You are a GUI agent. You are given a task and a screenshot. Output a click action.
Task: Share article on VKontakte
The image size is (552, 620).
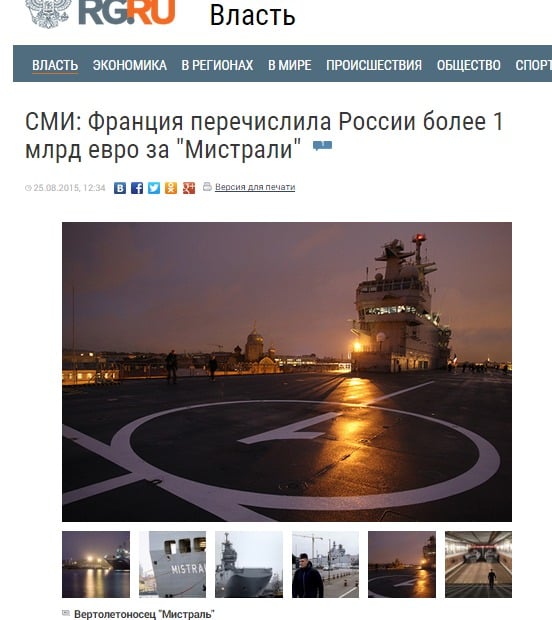120,188
